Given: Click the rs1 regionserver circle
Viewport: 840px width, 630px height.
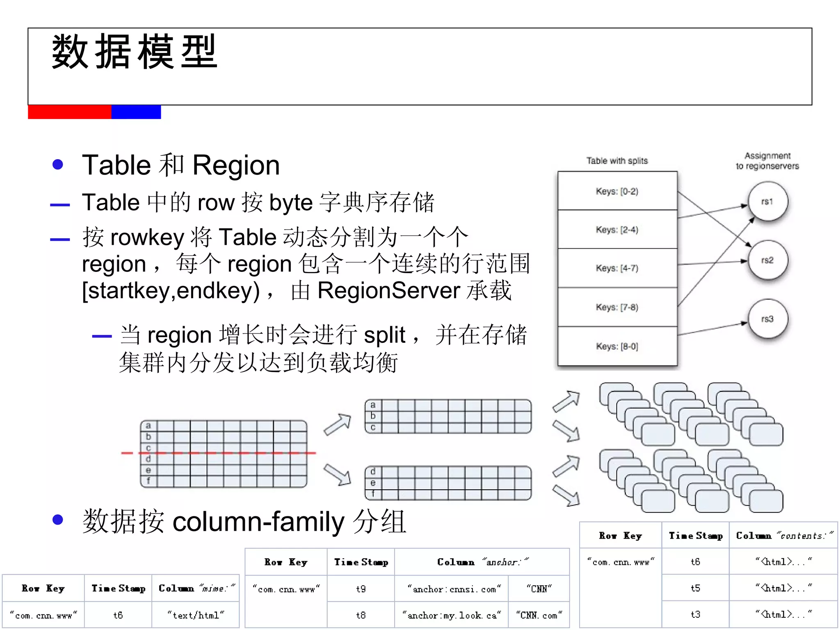Looking at the screenshot, I should point(767,201).
